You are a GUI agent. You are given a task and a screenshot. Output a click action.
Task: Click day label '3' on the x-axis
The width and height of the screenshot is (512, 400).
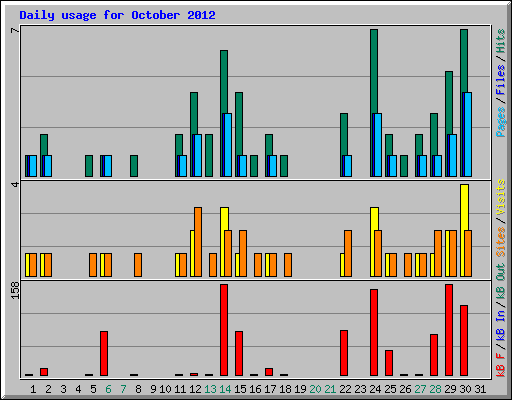63,389
